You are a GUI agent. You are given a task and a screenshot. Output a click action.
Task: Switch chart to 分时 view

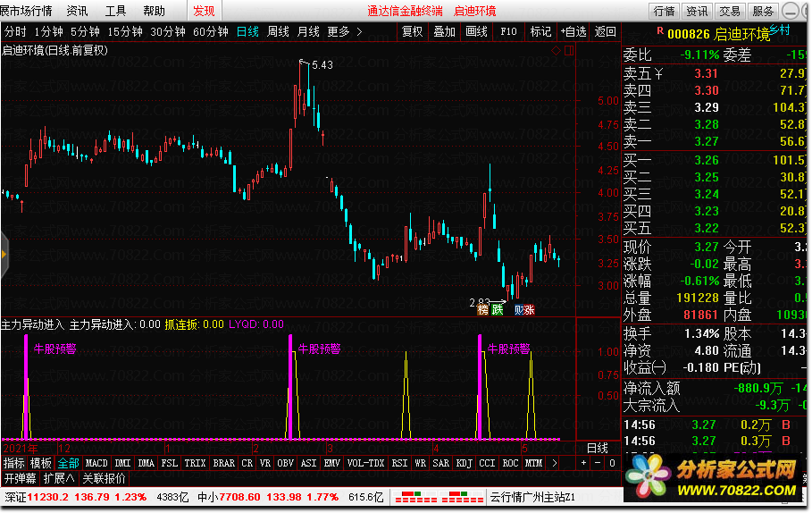[15, 32]
